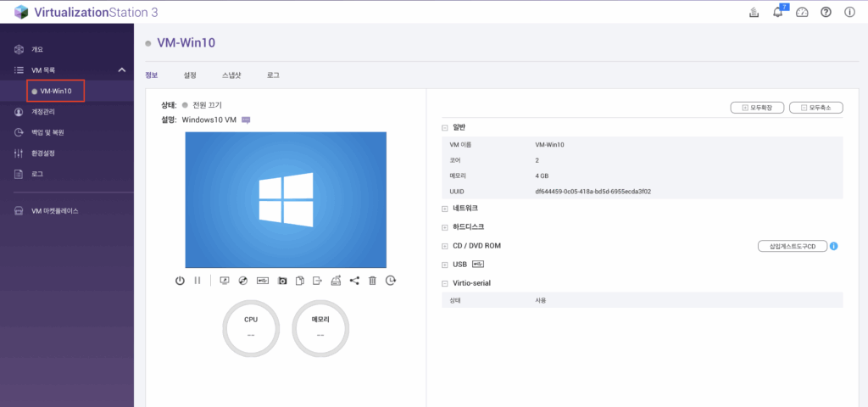The image size is (868, 407).
Task: Switch to the 정보 tab
Action: tap(151, 75)
